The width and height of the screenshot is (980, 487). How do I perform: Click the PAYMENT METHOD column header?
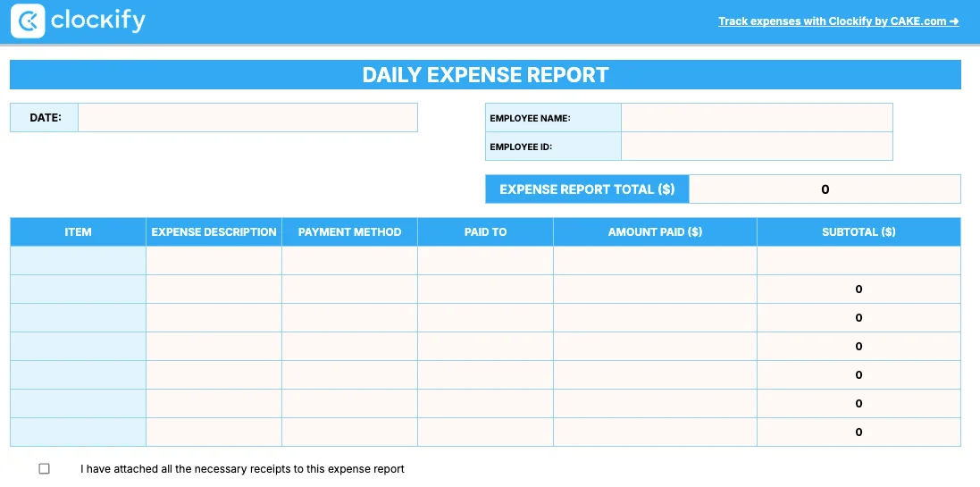349,232
